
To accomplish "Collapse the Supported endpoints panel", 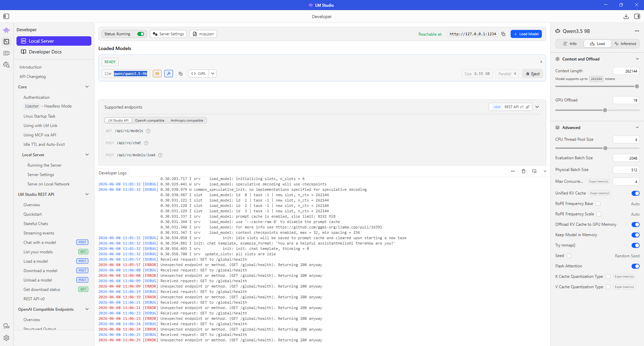I will 537,107.
